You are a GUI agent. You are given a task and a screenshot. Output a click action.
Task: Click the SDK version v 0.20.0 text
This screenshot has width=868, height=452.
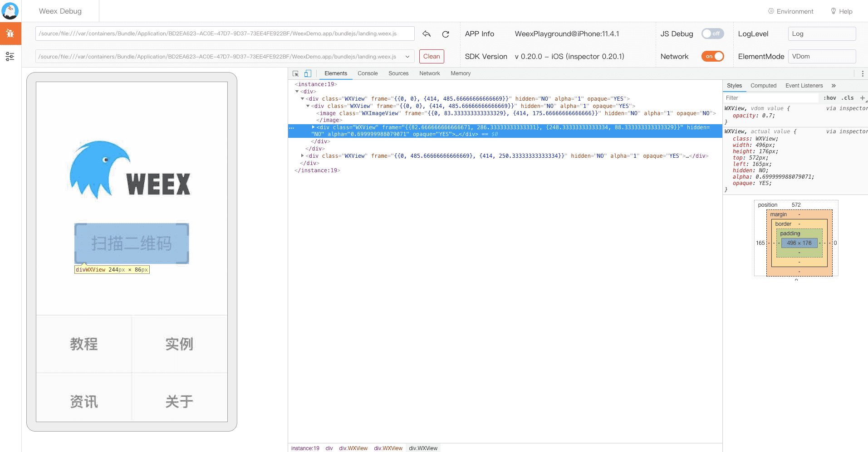point(569,57)
